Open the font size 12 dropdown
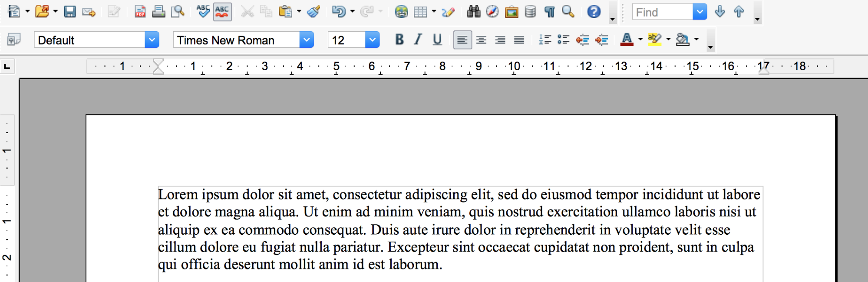 pos(372,40)
